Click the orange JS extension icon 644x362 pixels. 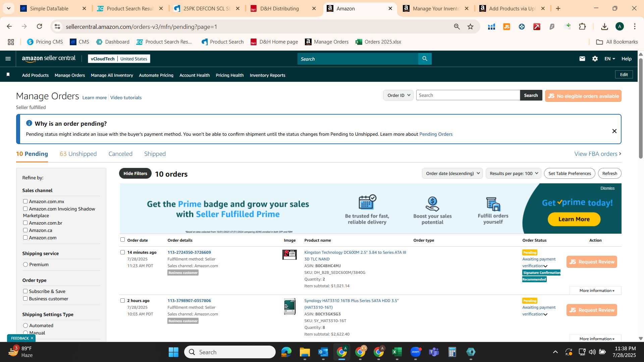506,26
